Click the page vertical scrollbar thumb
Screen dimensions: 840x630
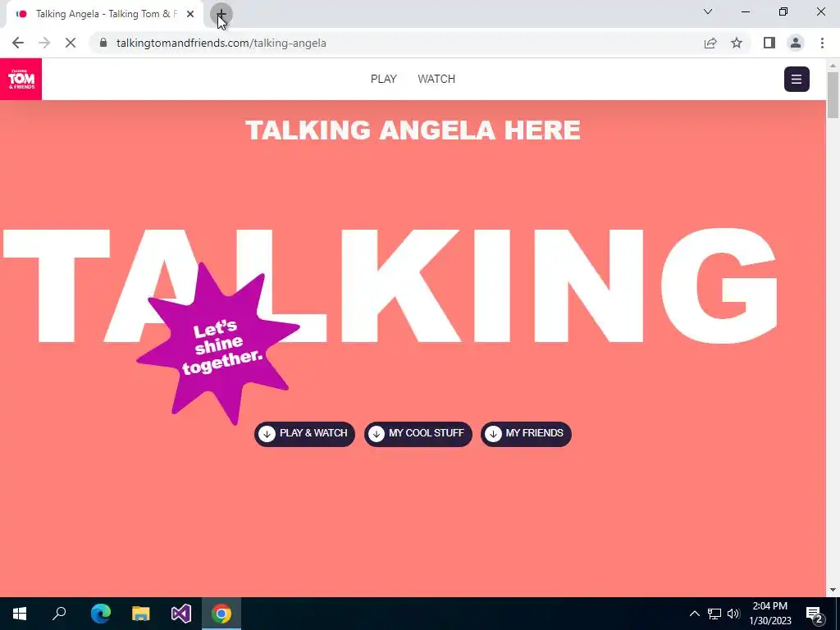(x=833, y=95)
